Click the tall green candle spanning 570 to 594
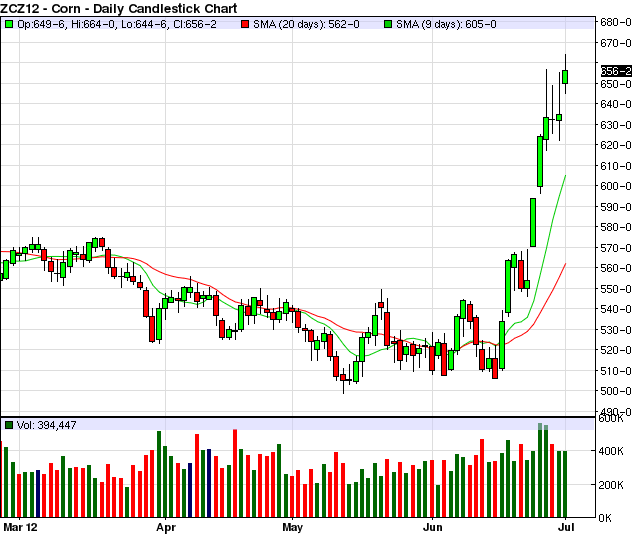 [533, 222]
